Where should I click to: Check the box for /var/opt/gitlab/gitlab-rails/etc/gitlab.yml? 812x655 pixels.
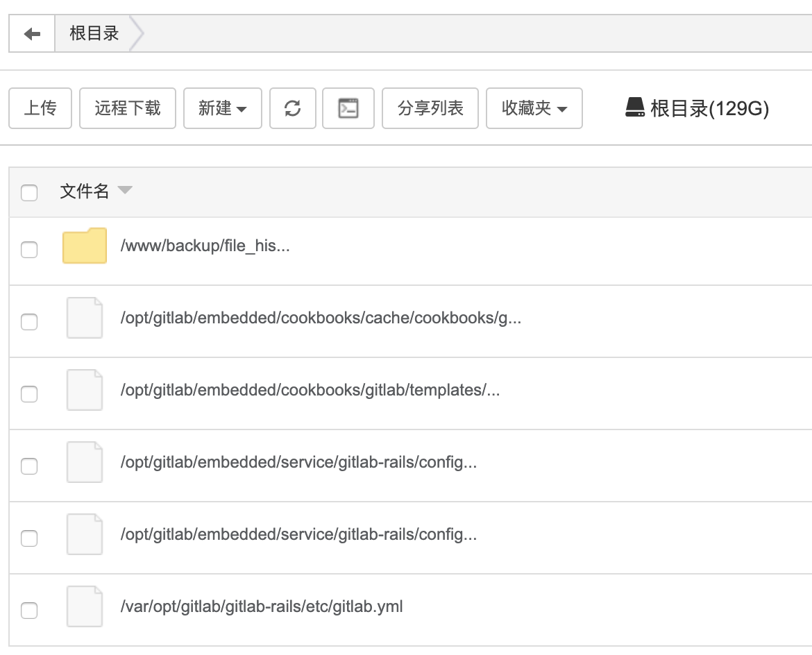(x=29, y=611)
